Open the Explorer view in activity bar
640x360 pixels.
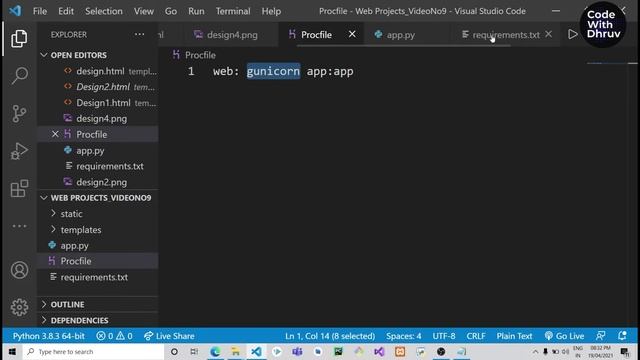pos(19,38)
